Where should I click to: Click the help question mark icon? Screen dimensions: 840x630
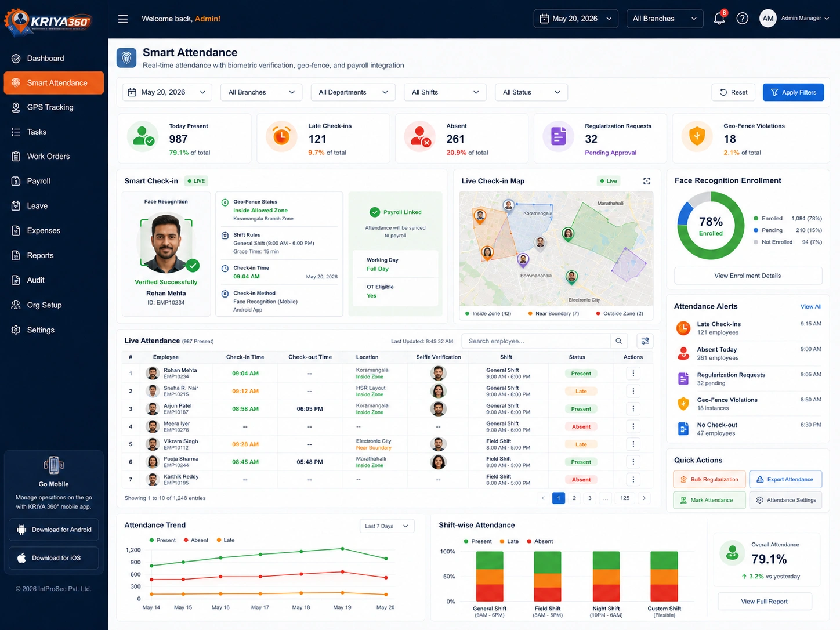(x=742, y=19)
